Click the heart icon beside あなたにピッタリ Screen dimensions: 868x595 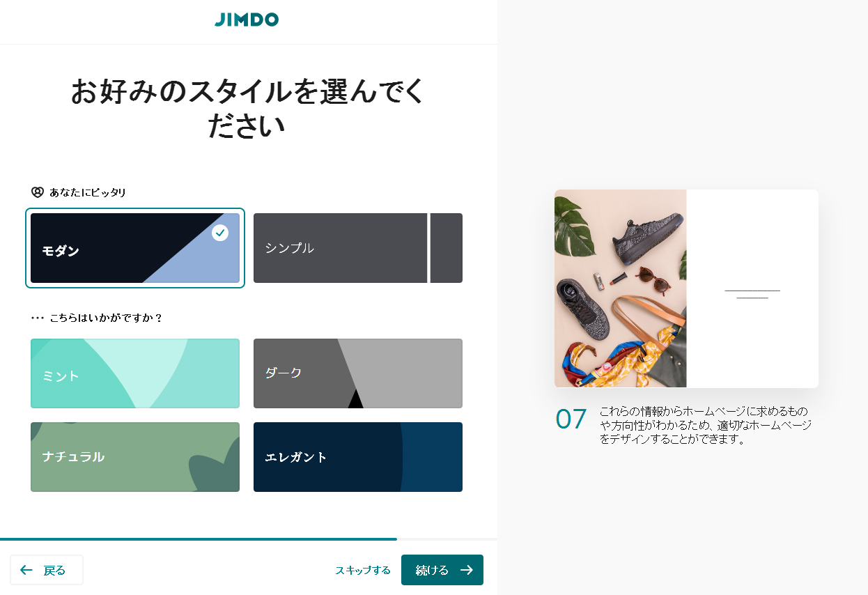click(38, 192)
